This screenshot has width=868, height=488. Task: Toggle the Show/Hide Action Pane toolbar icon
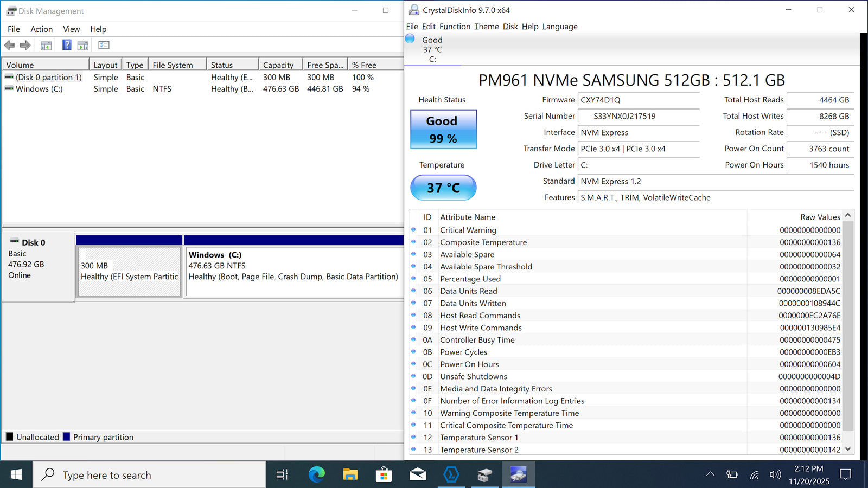tap(83, 46)
